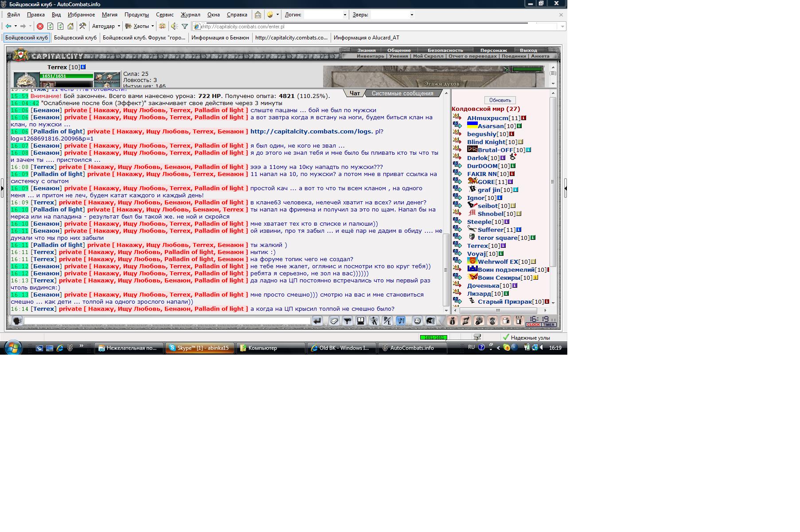This screenshot has height=532, width=800.
Task: Click the EXIT door icon
Action: pos(519,321)
